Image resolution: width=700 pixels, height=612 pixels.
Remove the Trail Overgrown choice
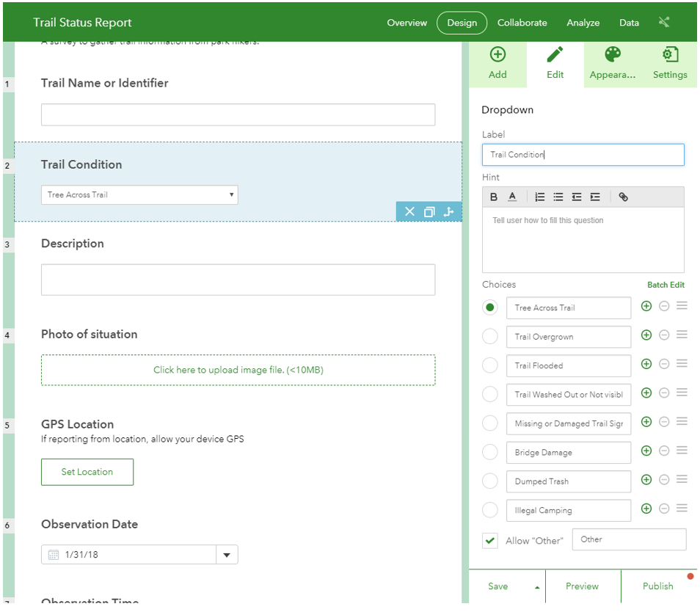[664, 335]
